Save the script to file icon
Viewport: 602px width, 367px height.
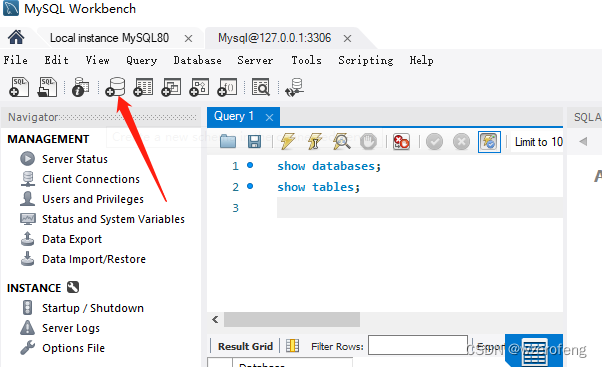tap(254, 142)
